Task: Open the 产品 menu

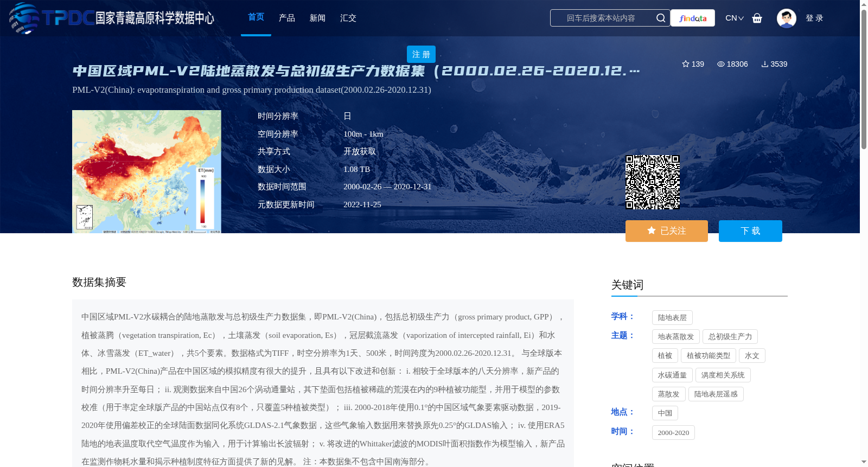Action: tap(287, 18)
